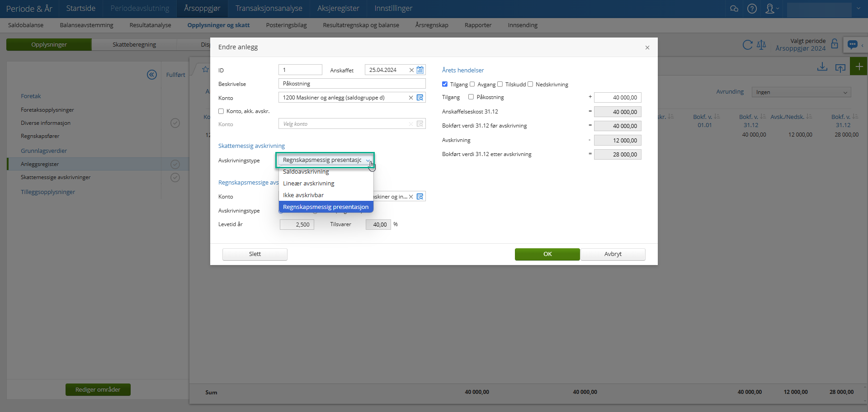Click the balance scales icon
The height and width of the screenshot is (412, 868).
762,45
